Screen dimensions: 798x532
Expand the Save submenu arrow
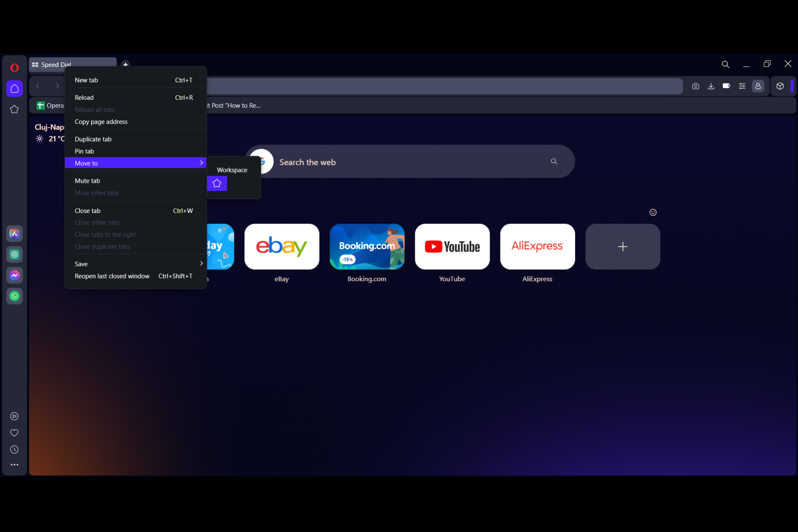pos(200,264)
